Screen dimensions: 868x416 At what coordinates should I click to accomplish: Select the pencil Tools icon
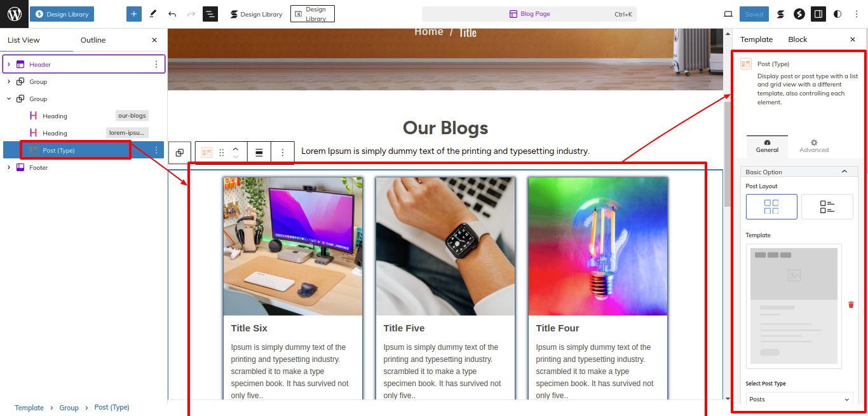pos(153,14)
